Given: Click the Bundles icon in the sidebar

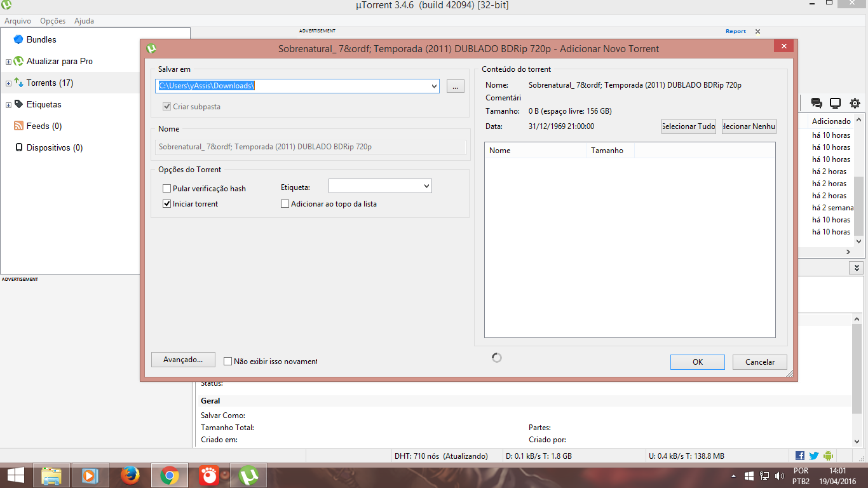Looking at the screenshot, I should 18,39.
